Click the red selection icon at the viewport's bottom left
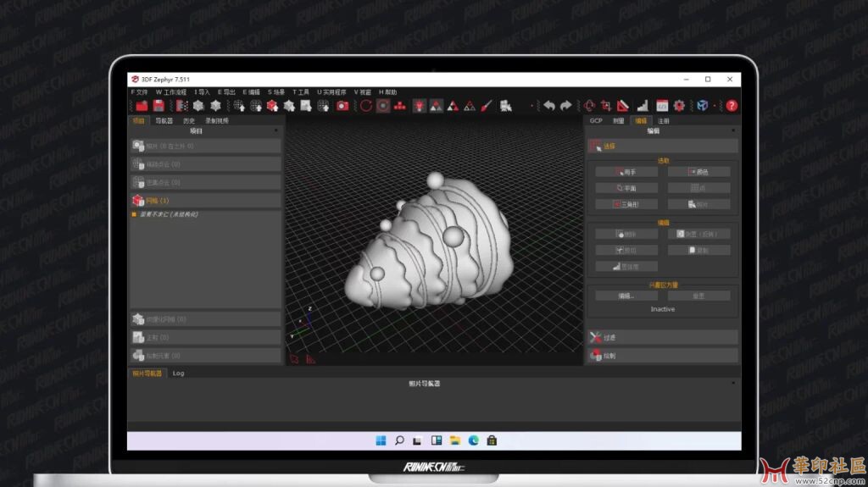Screen dimensions: 868x487 [294, 359]
